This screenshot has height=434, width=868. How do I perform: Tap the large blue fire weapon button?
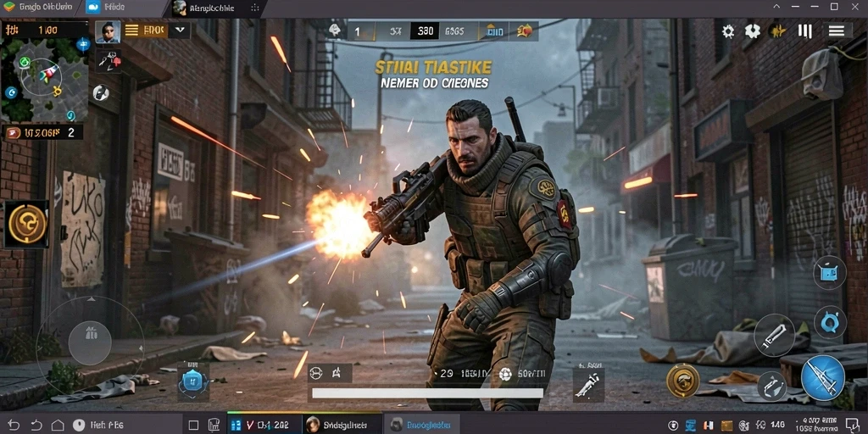click(822, 378)
